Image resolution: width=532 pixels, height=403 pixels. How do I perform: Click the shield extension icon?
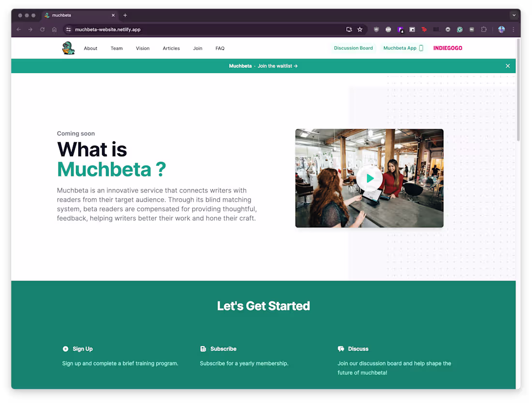[376, 30]
